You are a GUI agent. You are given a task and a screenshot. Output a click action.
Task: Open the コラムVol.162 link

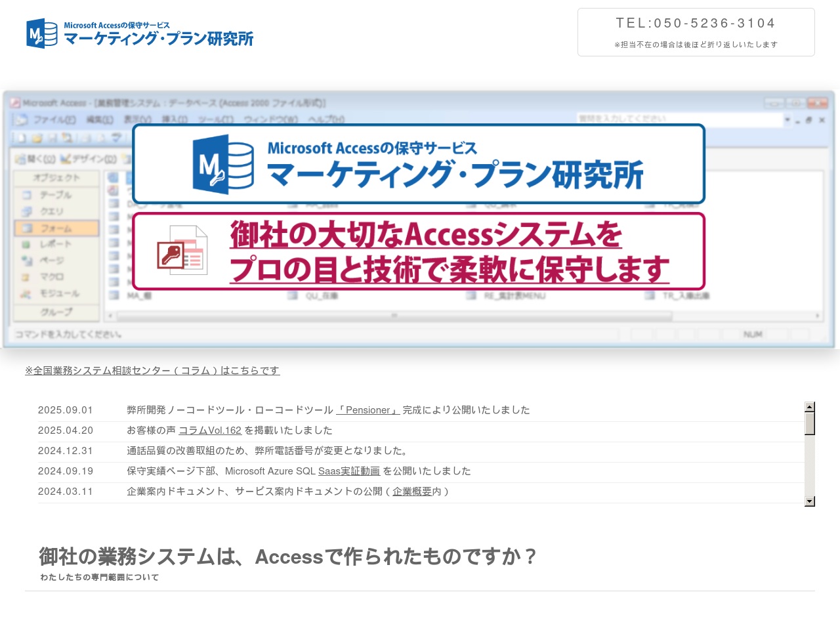210,430
